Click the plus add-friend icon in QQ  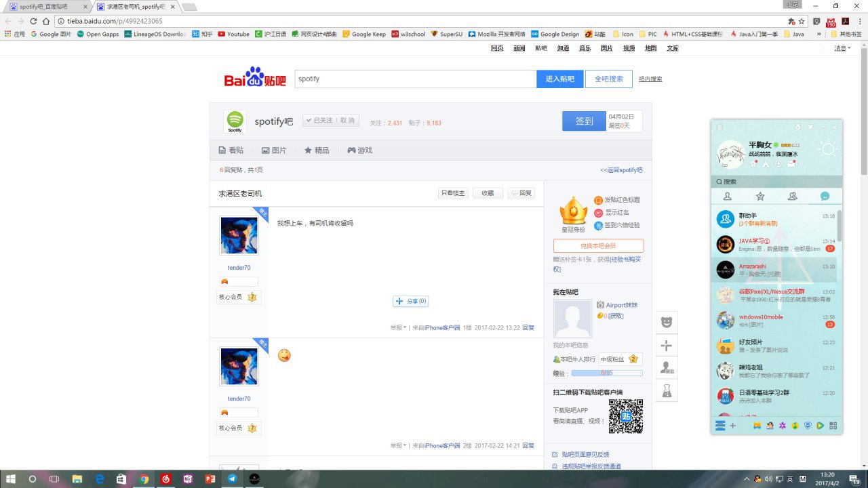(732, 426)
